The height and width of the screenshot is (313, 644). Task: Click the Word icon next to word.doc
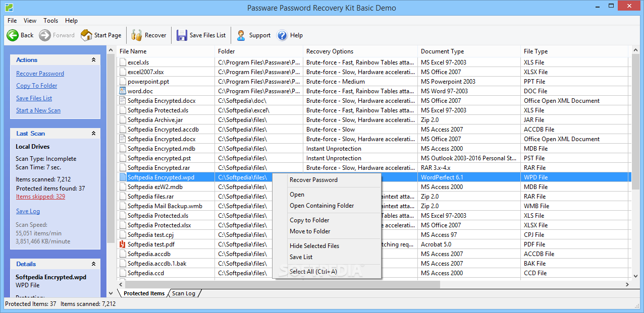click(122, 91)
